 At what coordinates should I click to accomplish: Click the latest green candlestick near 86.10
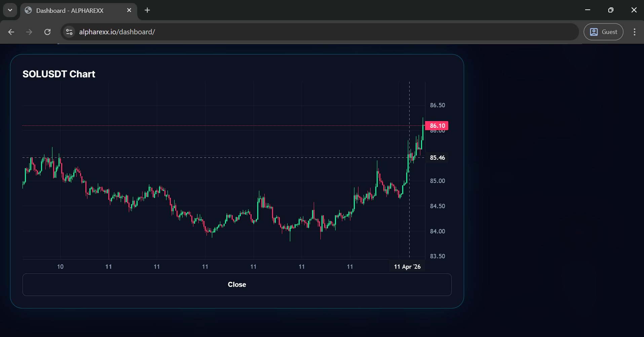423,132
